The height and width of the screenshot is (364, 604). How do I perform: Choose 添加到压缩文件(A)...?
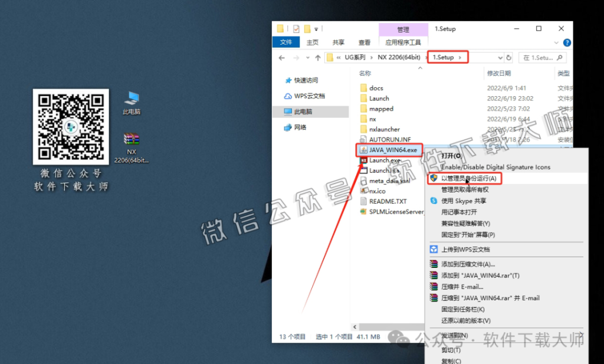pyautogui.click(x=468, y=264)
